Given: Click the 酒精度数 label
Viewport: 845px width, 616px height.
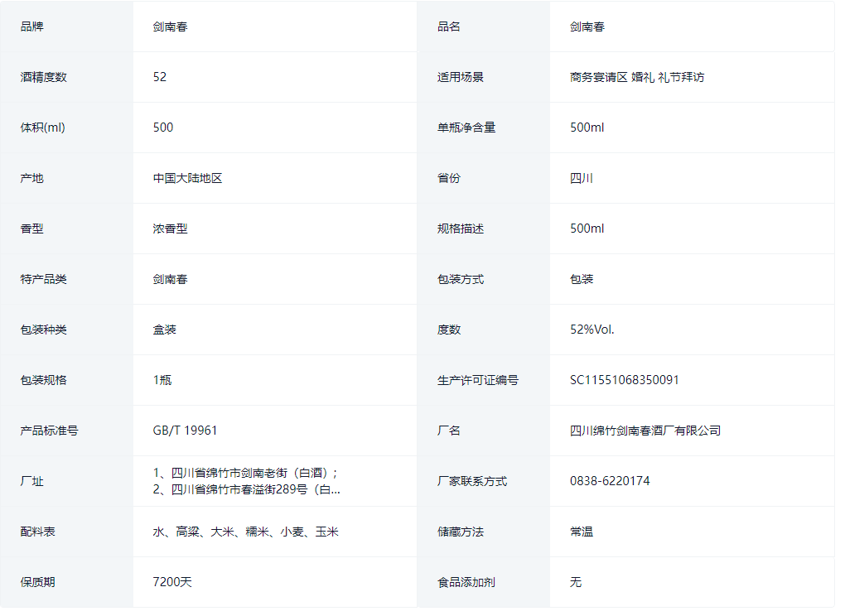Looking at the screenshot, I should pyautogui.click(x=43, y=77).
